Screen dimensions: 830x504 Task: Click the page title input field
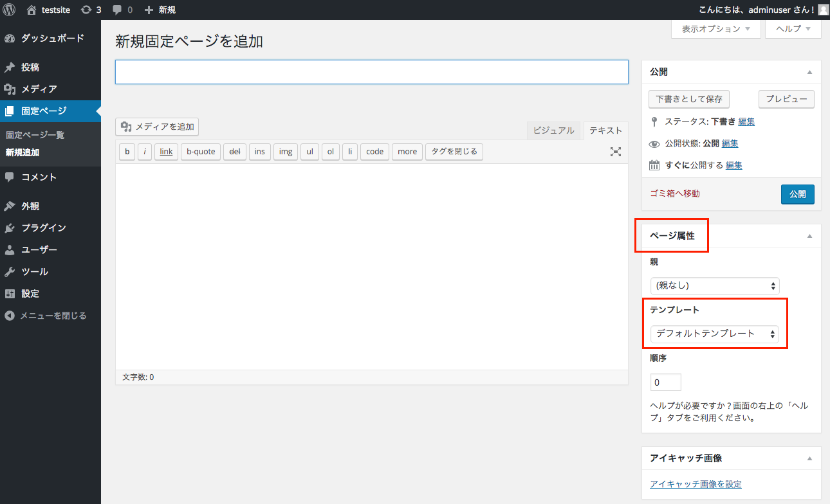tap(372, 71)
